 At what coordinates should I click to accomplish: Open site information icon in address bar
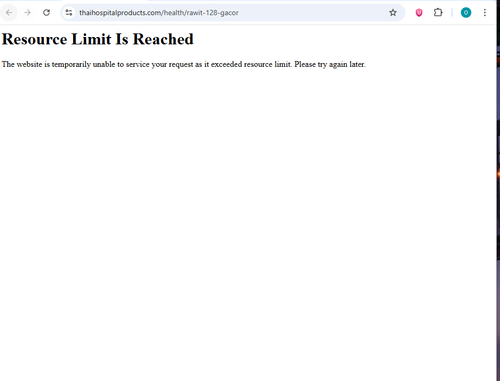click(69, 13)
